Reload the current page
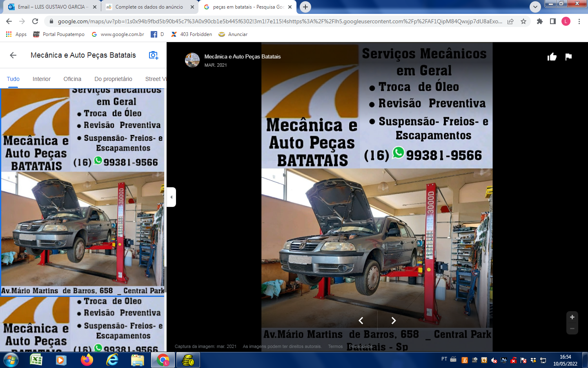 click(35, 21)
